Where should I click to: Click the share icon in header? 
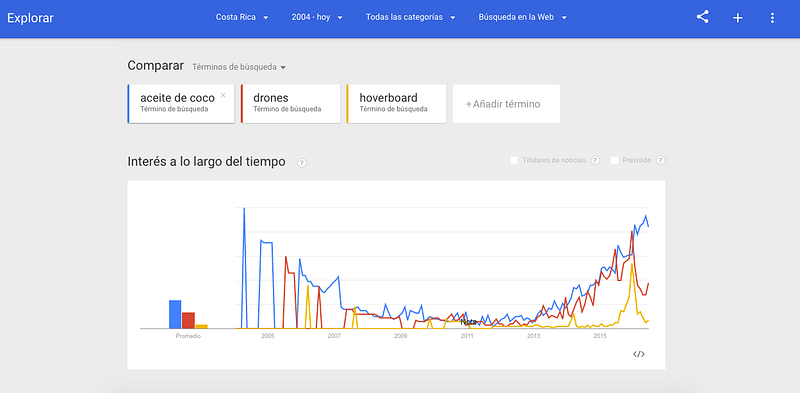703,17
